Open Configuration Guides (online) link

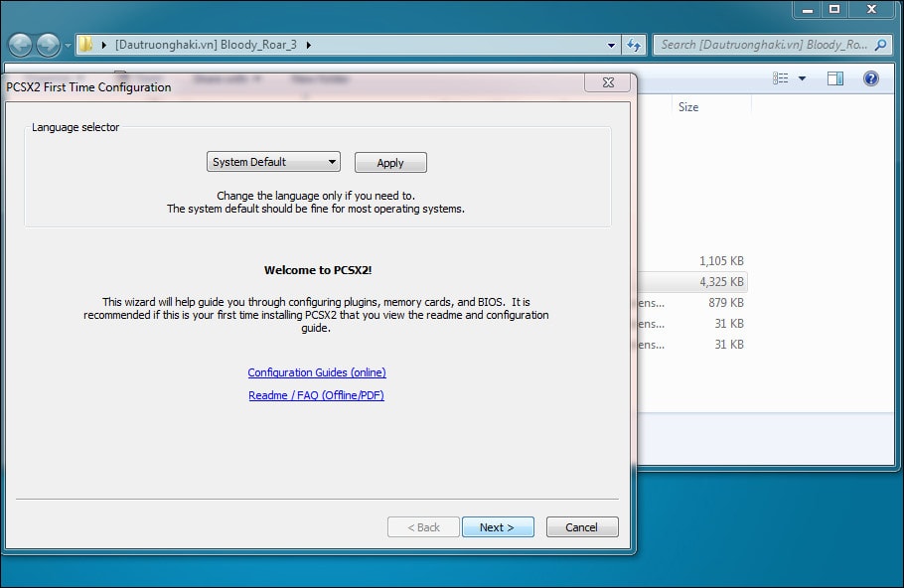pyautogui.click(x=317, y=372)
